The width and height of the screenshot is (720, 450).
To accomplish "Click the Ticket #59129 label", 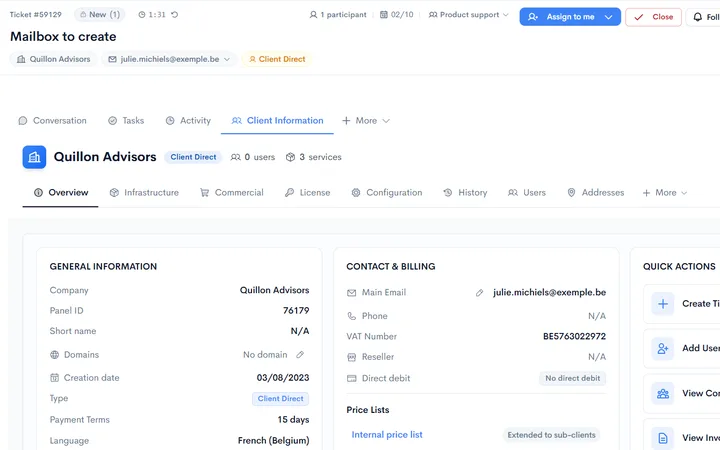I will point(36,15).
